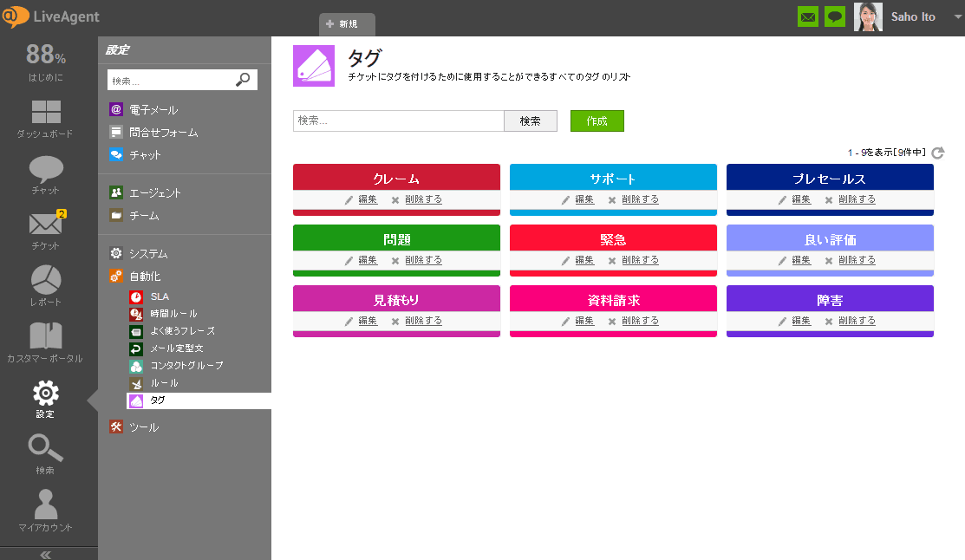Edit the 問題 tag

[368, 260]
